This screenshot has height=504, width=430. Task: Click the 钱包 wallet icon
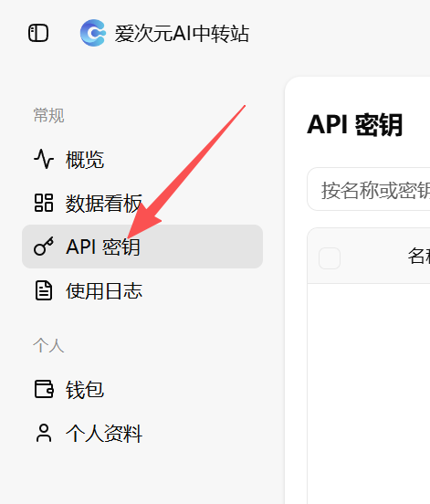44,389
